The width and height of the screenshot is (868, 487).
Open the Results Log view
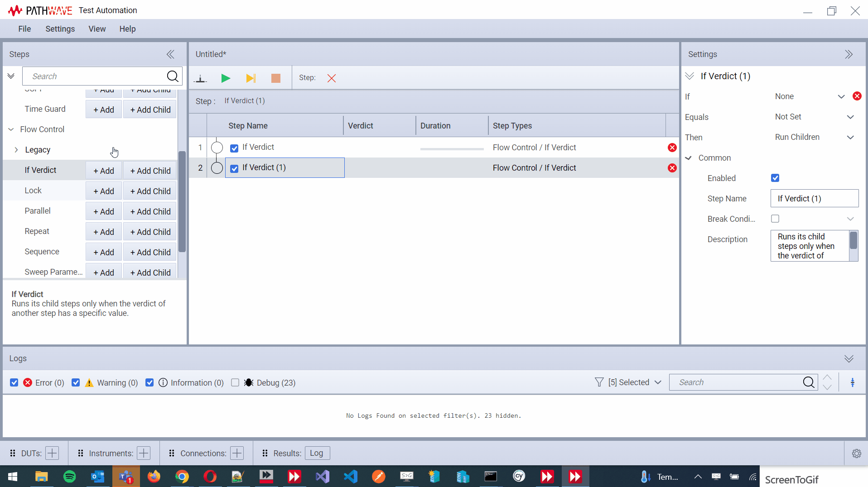click(317, 453)
